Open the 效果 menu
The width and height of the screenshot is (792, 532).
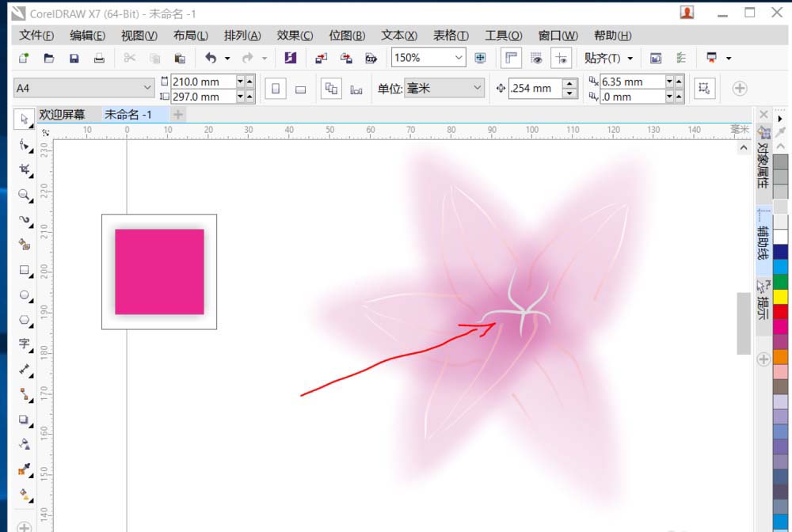(x=295, y=36)
